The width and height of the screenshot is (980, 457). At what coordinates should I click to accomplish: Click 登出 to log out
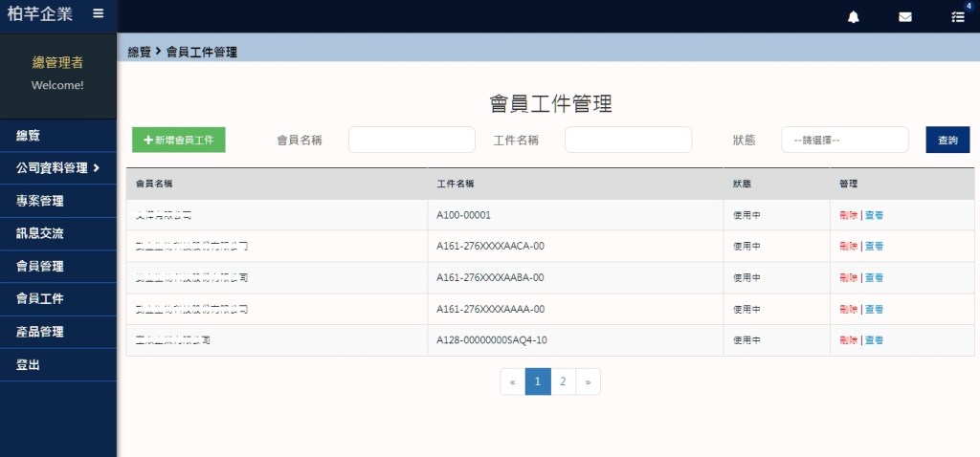pyautogui.click(x=29, y=365)
